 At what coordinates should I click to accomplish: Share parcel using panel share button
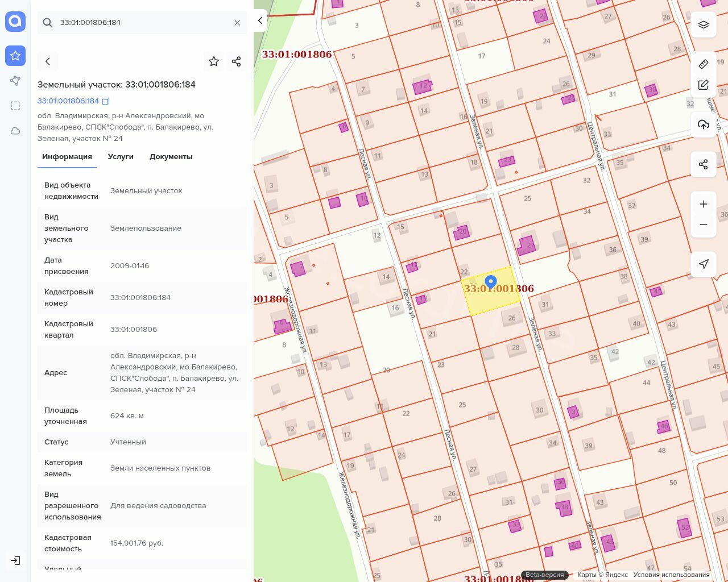pyautogui.click(x=237, y=61)
